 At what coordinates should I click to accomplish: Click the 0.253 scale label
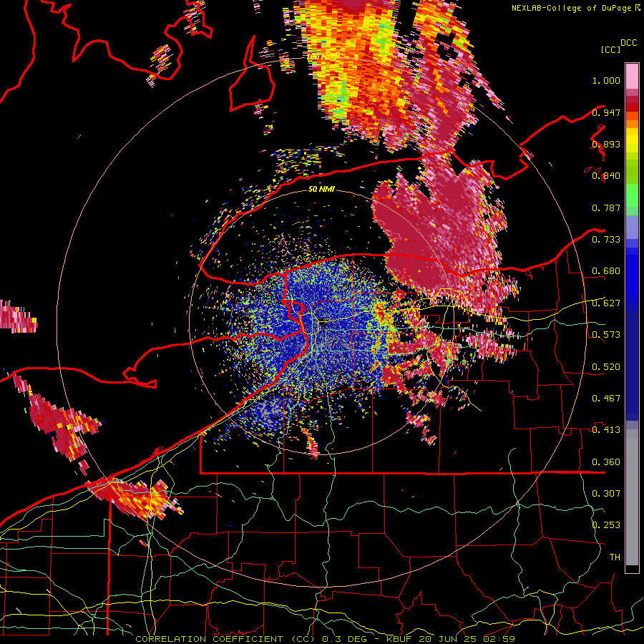tap(606, 525)
